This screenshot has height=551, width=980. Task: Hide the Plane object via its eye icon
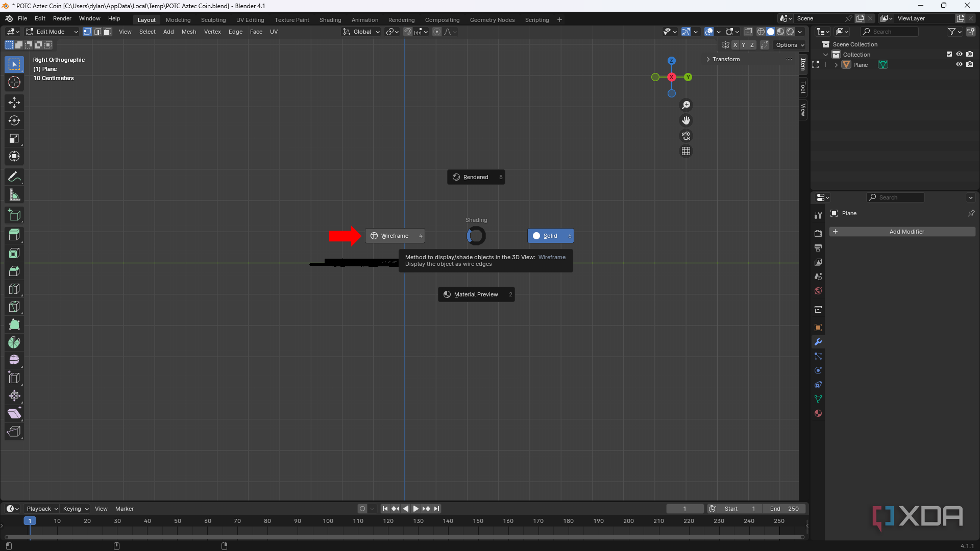[x=959, y=64]
